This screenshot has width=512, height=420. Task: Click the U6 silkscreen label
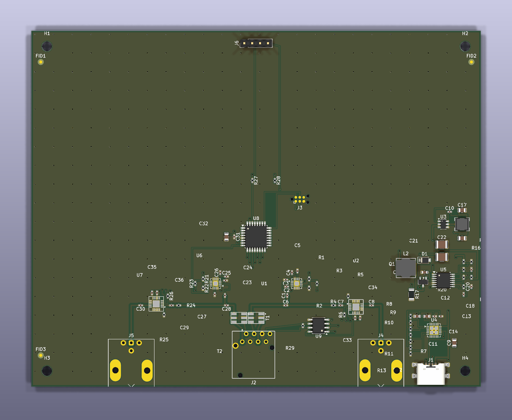tap(199, 256)
